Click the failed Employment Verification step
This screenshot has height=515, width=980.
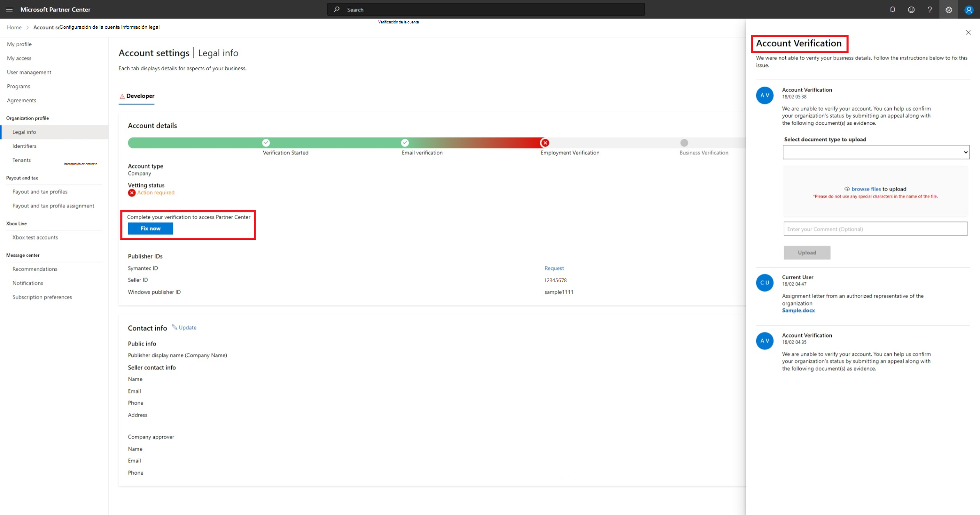(x=545, y=143)
